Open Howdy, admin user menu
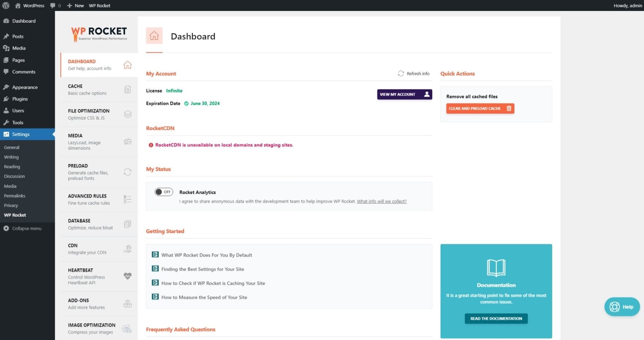644x340 pixels. tap(627, 5)
